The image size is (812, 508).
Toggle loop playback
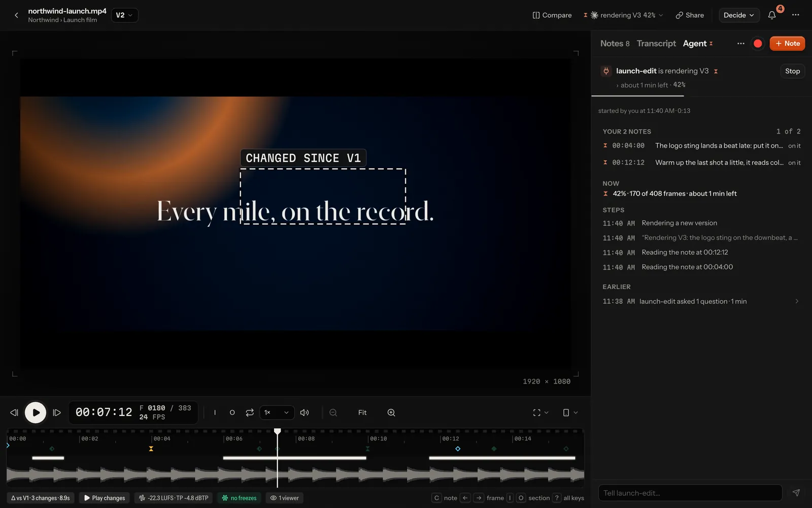tap(250, 412)
